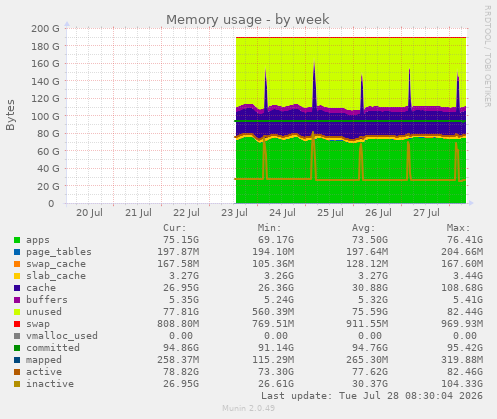Click committed current value 94.86G
Image resolution: width=497 pixels, height=419 pixels.
[181, 348]
